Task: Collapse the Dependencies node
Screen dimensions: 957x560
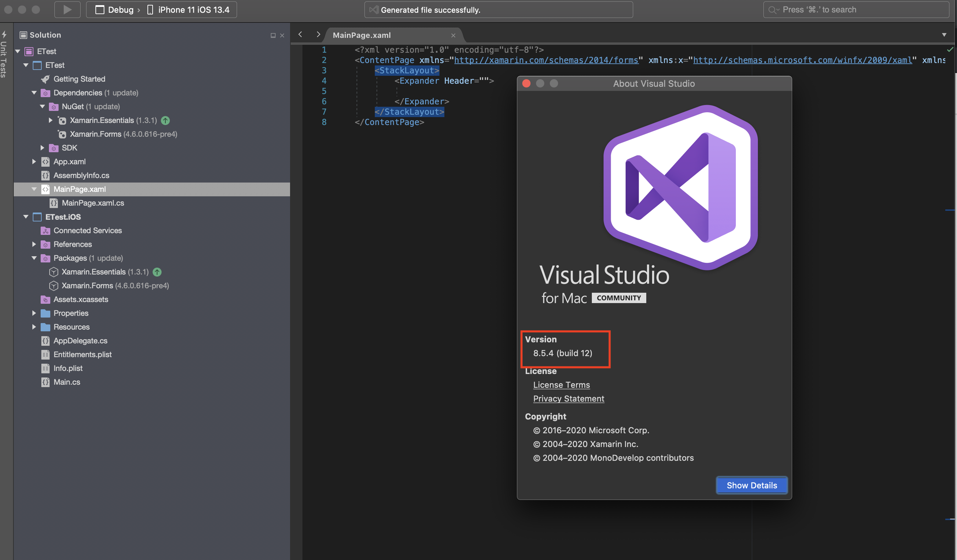Action: (34, 93)
